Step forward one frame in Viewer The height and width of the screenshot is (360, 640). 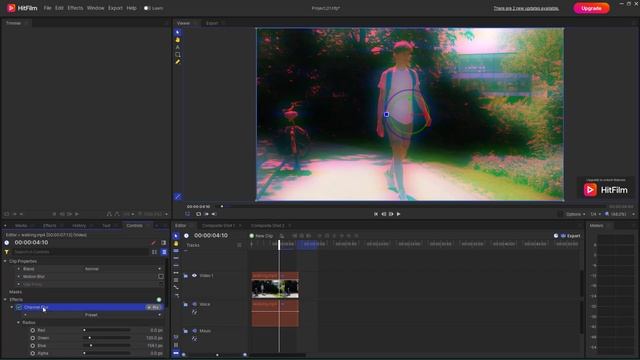[x=391, y=214]
